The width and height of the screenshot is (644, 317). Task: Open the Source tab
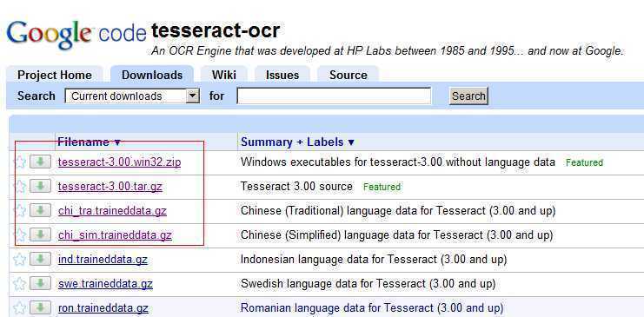[x=349, y=76]
